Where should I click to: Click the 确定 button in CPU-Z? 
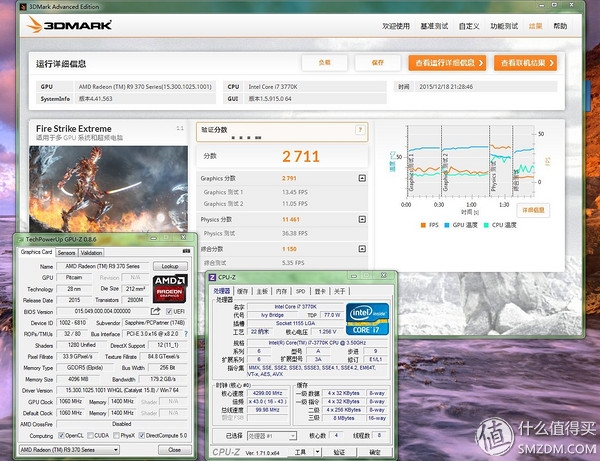coord(375,452)
